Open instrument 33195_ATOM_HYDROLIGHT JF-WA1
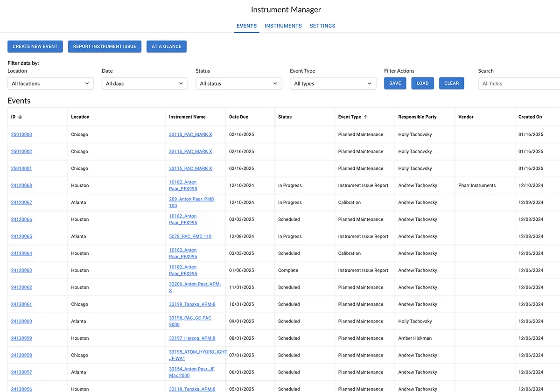The image size is (560, 392). point(198,355)
